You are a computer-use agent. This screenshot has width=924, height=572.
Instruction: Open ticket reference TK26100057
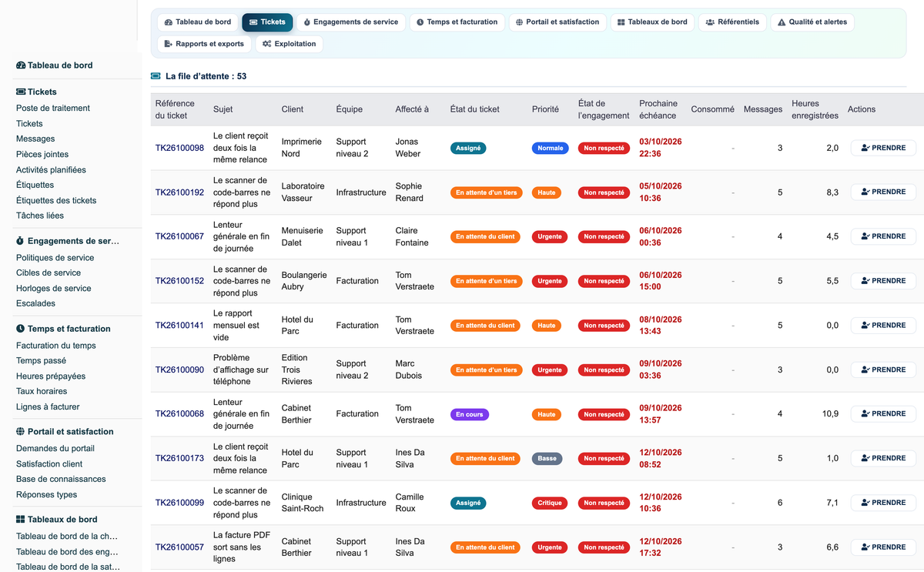(x=179, y=547)
